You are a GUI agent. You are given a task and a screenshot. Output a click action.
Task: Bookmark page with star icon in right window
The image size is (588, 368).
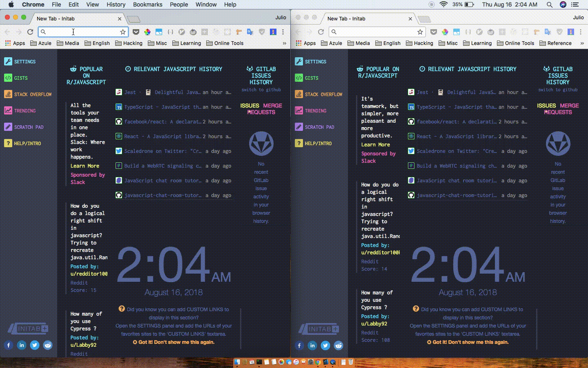(x=420, y=32)
